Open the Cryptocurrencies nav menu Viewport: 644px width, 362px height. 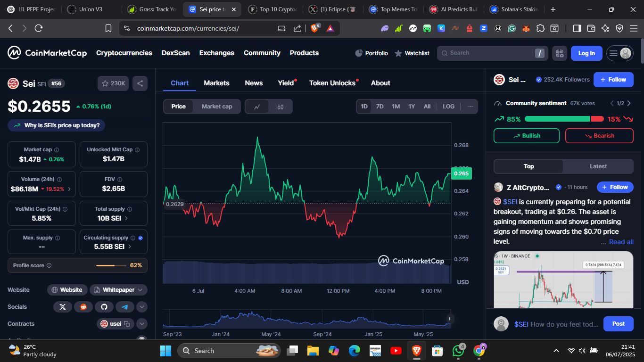[x=124, y=53]
